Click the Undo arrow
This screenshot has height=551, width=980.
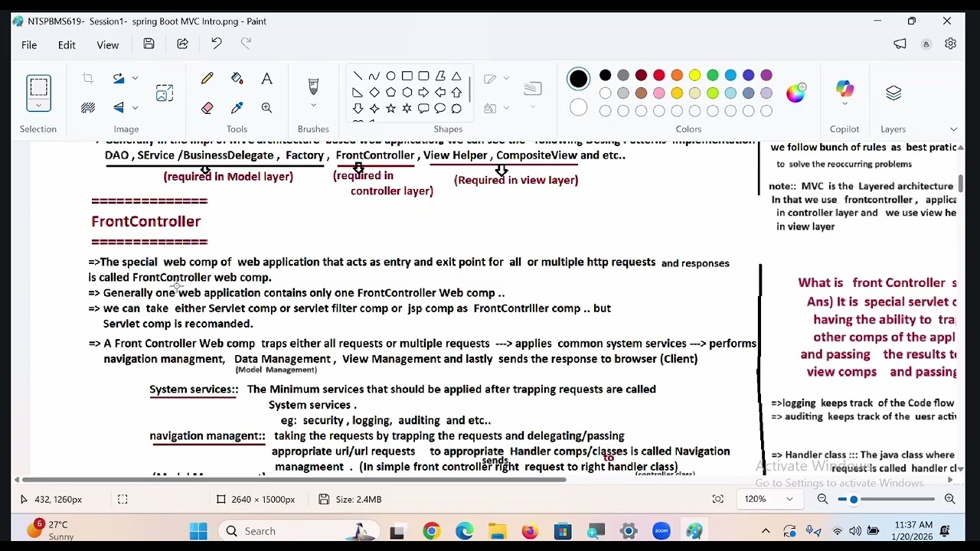click(217, 44)
